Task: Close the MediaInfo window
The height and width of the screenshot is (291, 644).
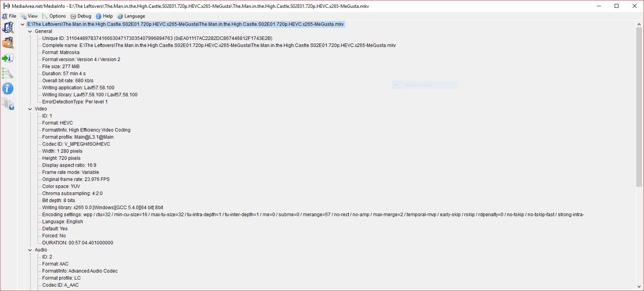Action: coord(635,6)
